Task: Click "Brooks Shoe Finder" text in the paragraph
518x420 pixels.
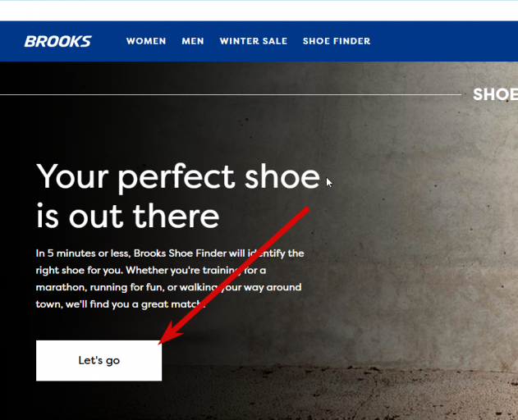Action: pos(180,253)
